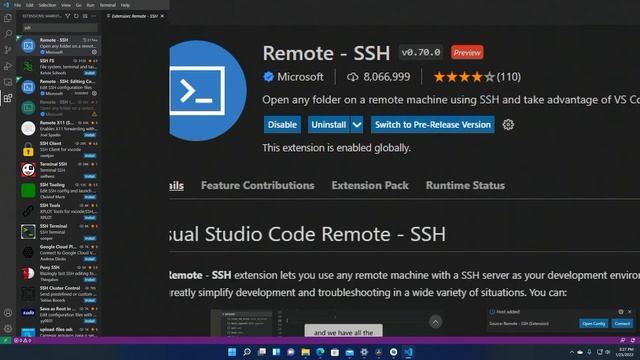Close the Host added notification
This screenshot has width=640, height=360.
click(629, 311)
